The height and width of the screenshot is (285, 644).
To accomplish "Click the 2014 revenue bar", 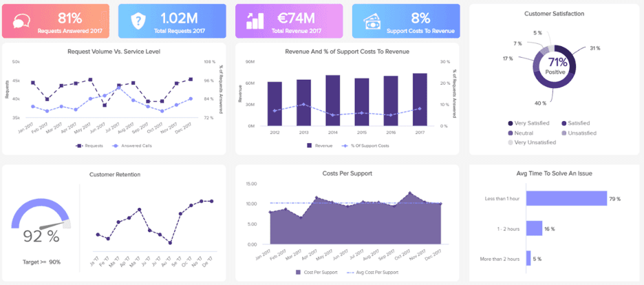I will [332, 101].
